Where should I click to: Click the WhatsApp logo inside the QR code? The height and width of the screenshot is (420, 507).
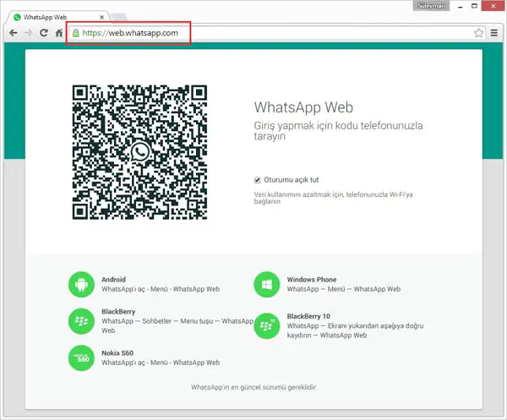click(x=140, y=152)
